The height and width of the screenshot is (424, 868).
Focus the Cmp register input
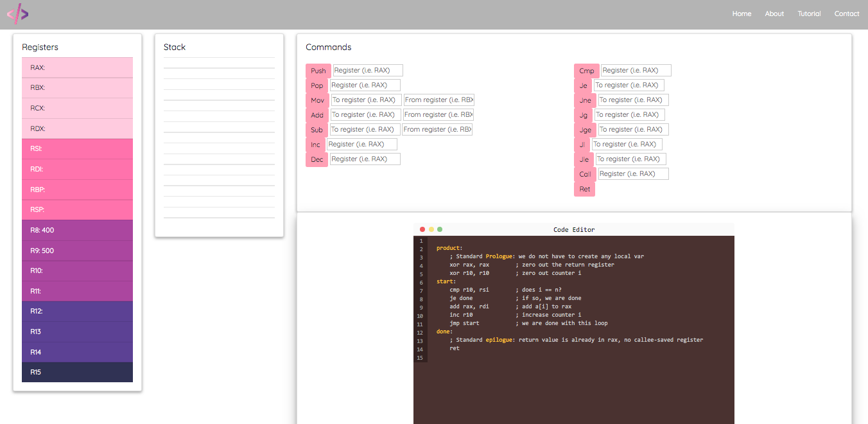click(x=636, y=70)
